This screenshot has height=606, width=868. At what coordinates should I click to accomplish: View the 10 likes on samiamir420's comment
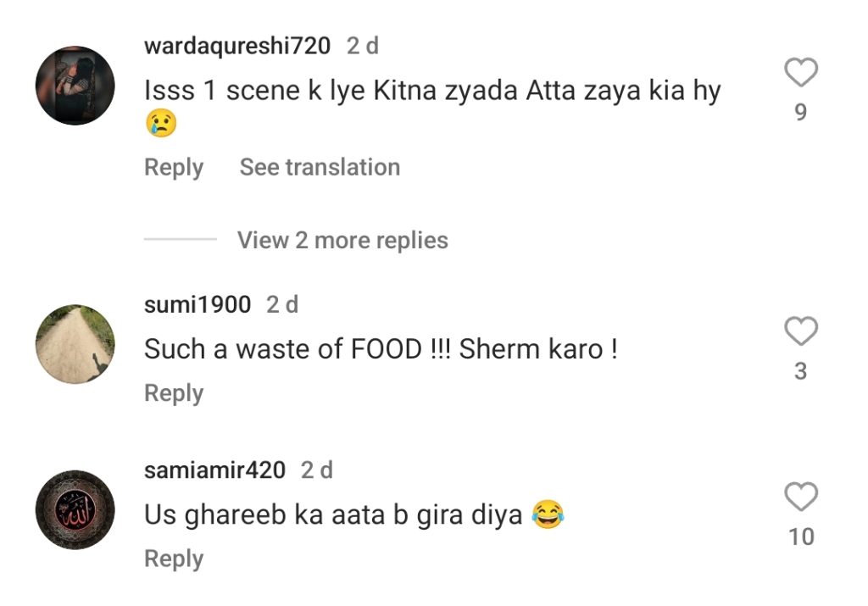tap(801, 537)
